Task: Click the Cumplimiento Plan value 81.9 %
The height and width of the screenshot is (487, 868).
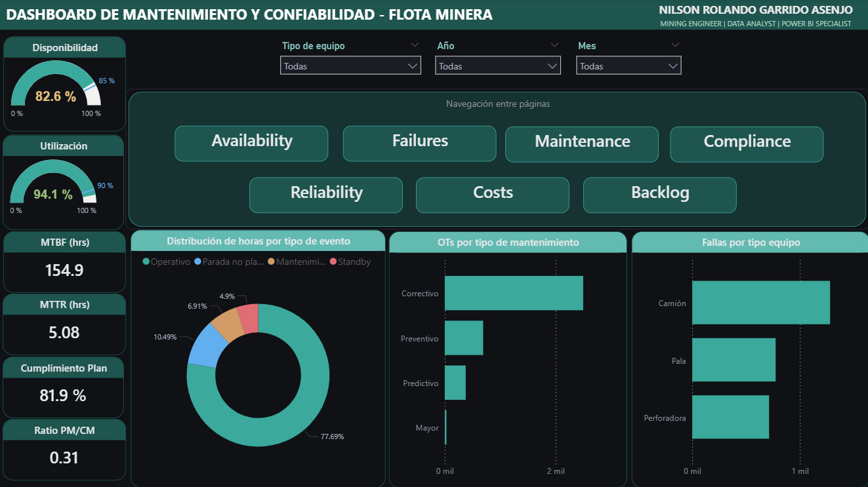Action: [x=64, y=395]
